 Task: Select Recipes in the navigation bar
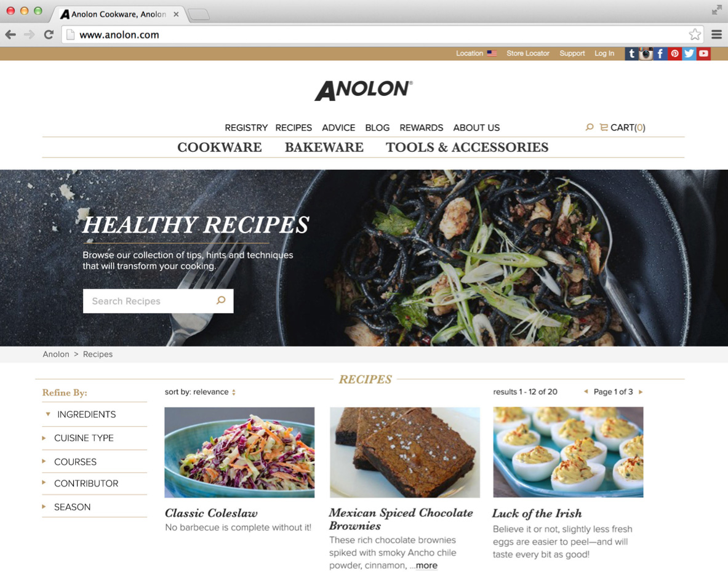tap(294, 127)
